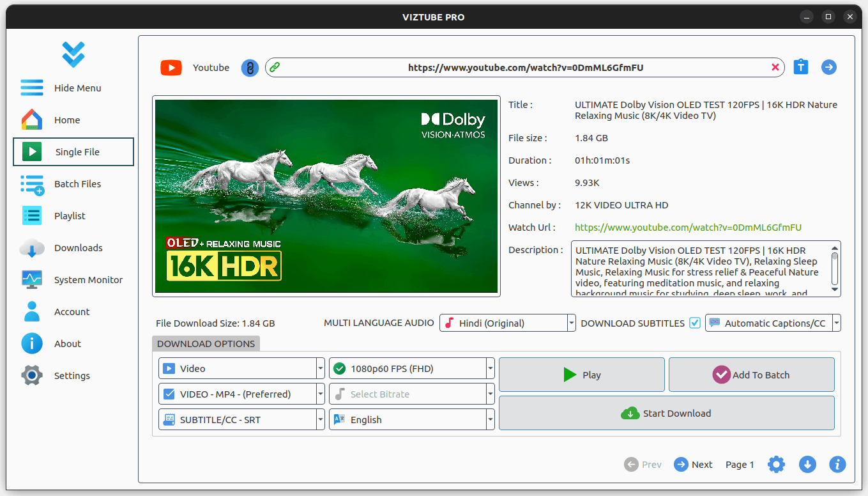Click the description text box
The width and height of the screenshot is (868, 496).
(706, 269)
